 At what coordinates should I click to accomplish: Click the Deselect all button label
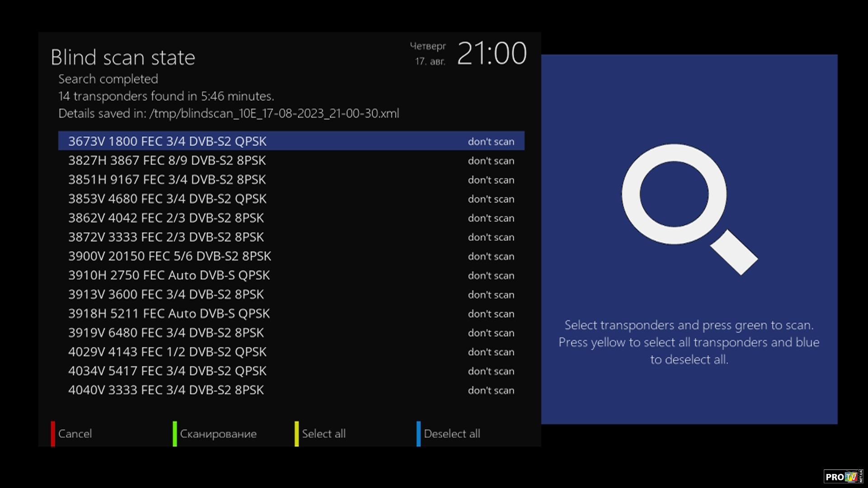click(x=452, y=434)
